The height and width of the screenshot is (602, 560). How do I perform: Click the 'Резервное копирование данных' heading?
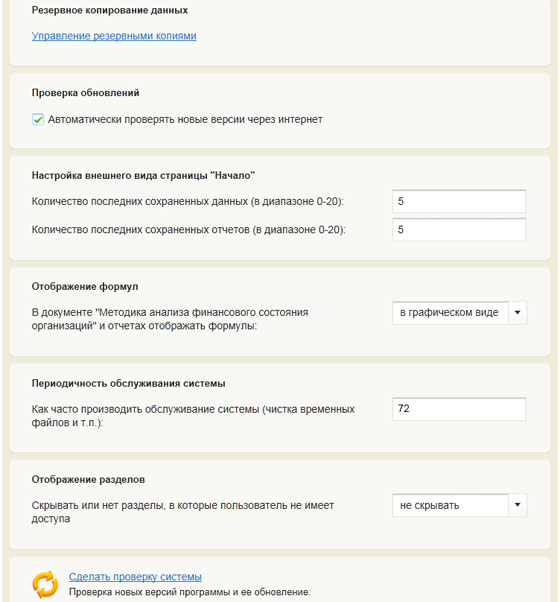(x=110, y=10)
